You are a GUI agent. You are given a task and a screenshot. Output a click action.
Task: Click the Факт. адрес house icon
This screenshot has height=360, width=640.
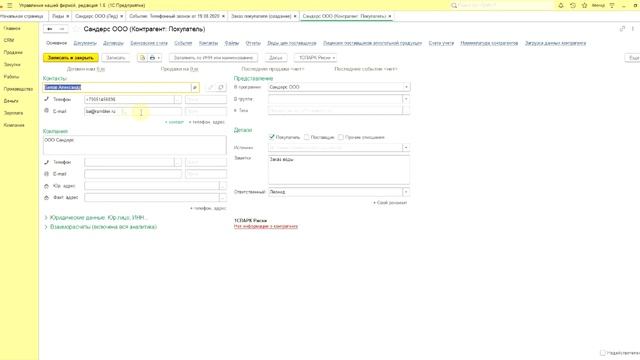(47, 198)
